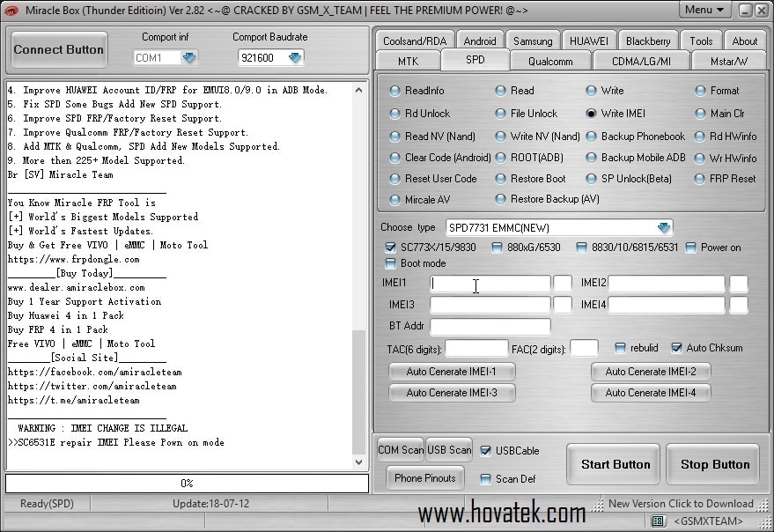Select Mircale AV radio option
This screenshot has height=532, width=774.
pyautogui.click(x=419, y=200)
